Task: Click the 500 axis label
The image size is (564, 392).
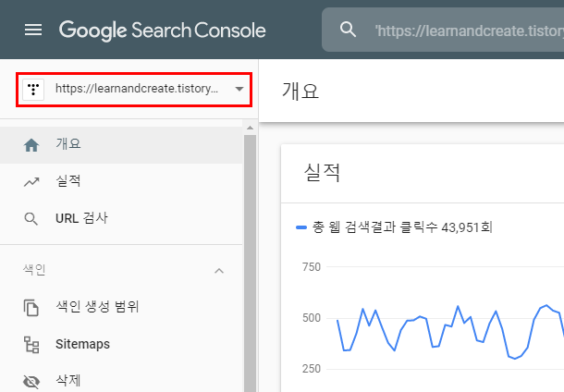Action: 312,318
